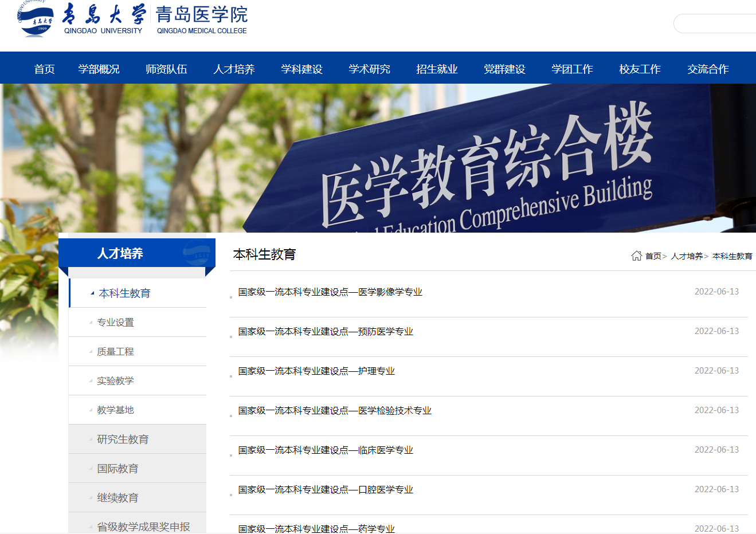The width and height of the screenshot is (756, 534).
Task: Click the Qingdao University logo emblem
Action: pyautogui.click(x=36, y=19)
